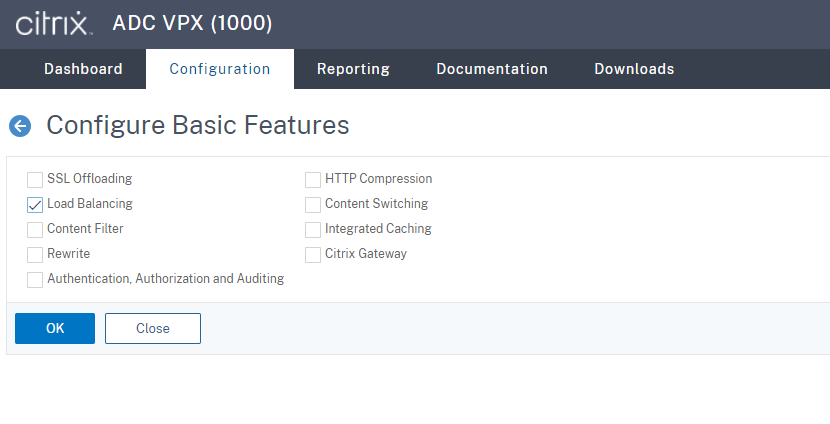The height and width of the screenshot is (424, 830).
Task: Click the Close button
Action: 153,328
